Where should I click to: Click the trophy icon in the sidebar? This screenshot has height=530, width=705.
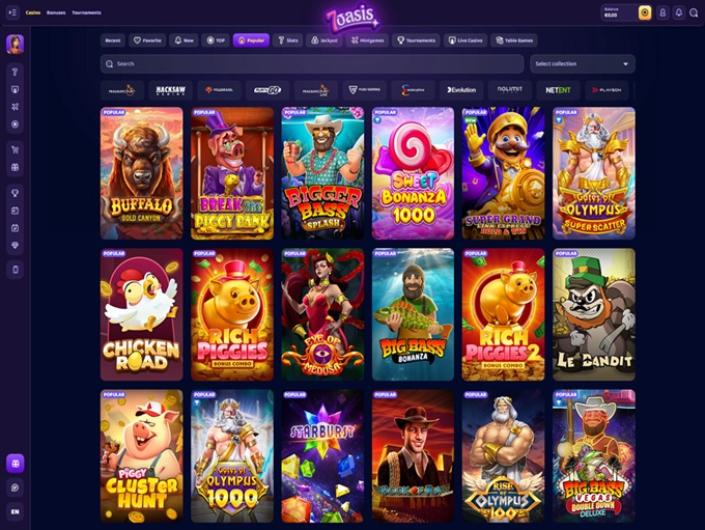[x=15, y=193]
